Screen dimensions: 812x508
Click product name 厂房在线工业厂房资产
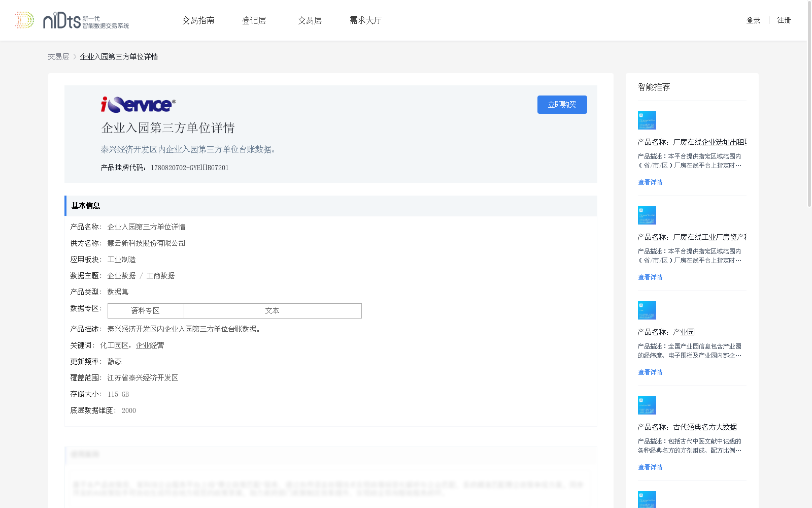[x=692, y=237]
